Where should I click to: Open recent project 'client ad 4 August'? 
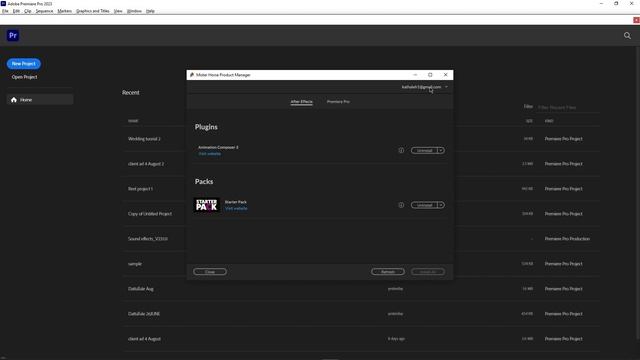click(144, 339)
